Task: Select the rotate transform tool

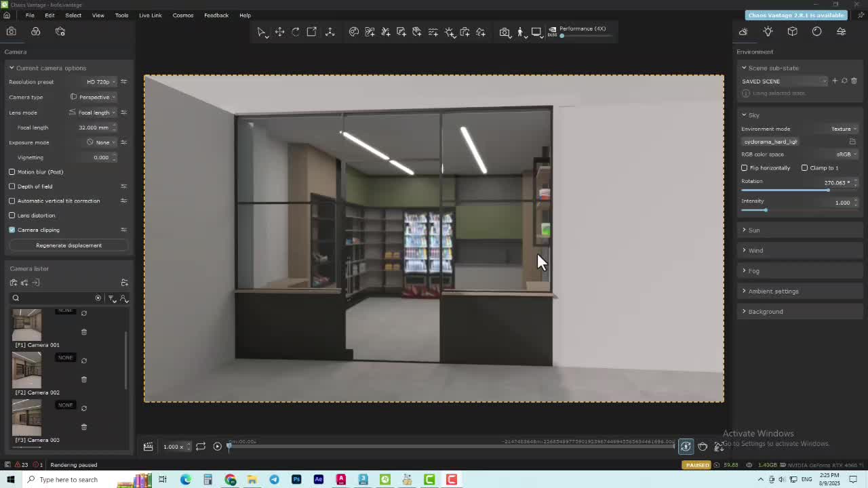Action: pos(296,32)
